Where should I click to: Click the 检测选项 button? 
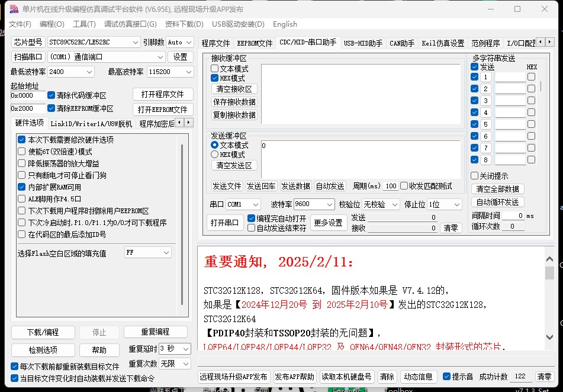click(x=43, y=350)
